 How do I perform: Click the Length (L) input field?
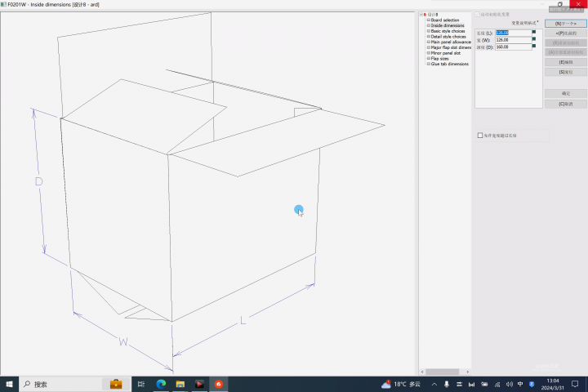(x=513, y=33)
